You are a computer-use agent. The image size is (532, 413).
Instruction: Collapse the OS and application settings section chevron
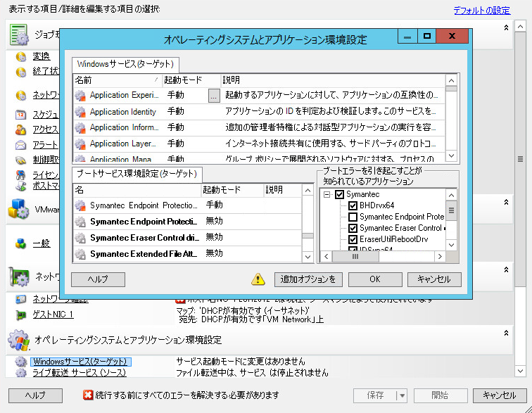[x=506, y=333]
